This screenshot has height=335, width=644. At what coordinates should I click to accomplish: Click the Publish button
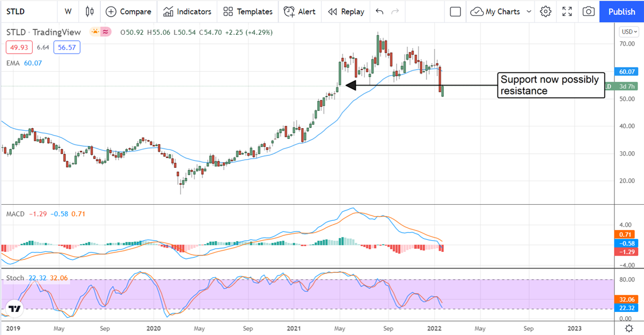621,11
